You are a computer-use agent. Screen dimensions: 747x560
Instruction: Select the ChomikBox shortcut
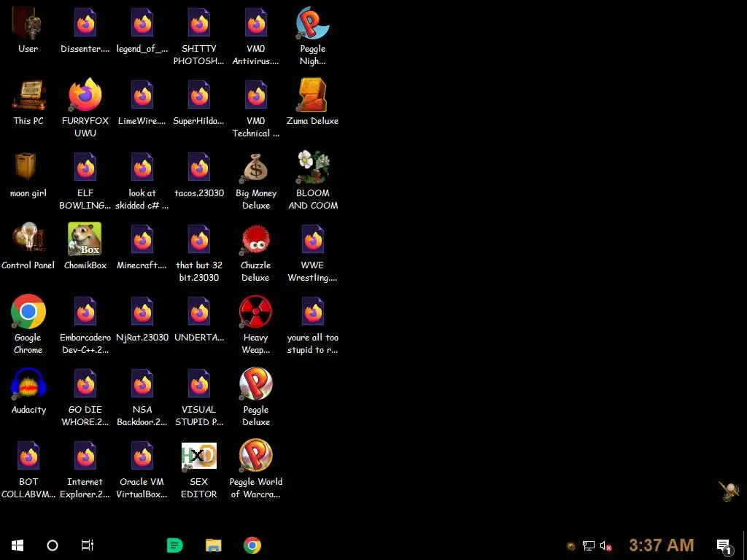click(85, 239)
